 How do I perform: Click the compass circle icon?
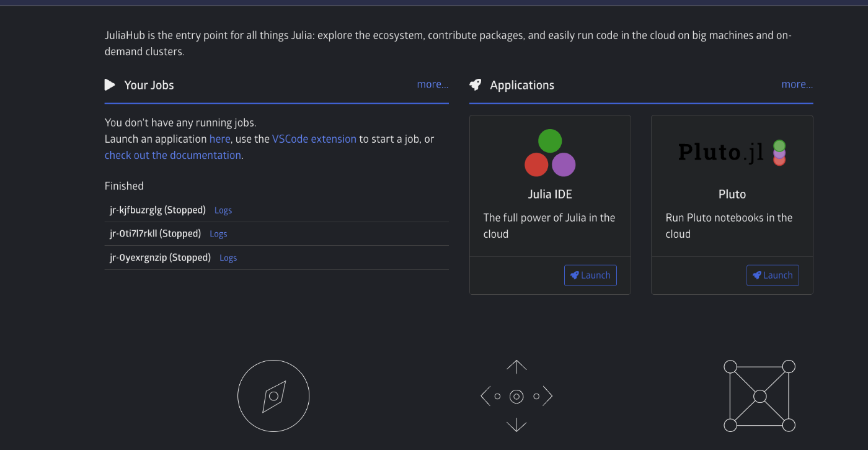[273, 396]
